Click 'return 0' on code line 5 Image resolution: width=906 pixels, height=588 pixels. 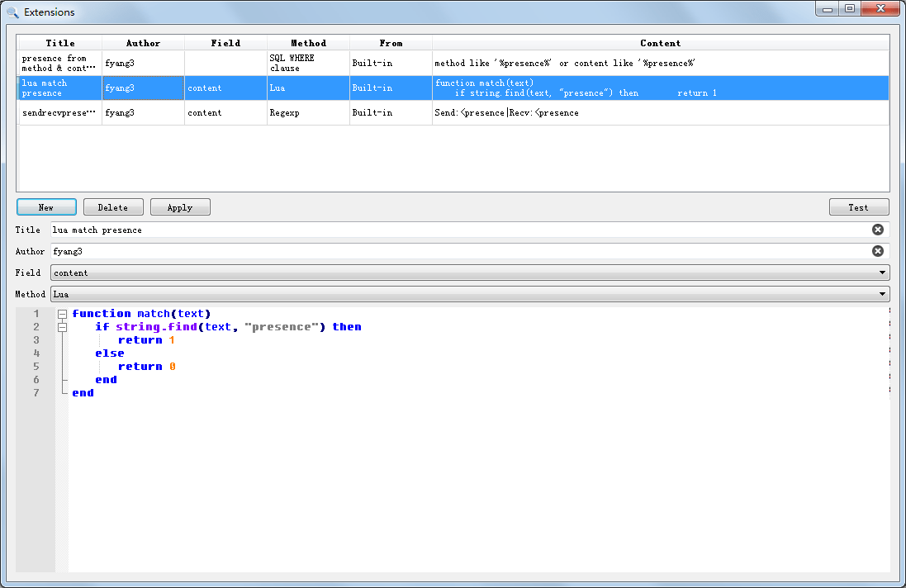(147, 366)
